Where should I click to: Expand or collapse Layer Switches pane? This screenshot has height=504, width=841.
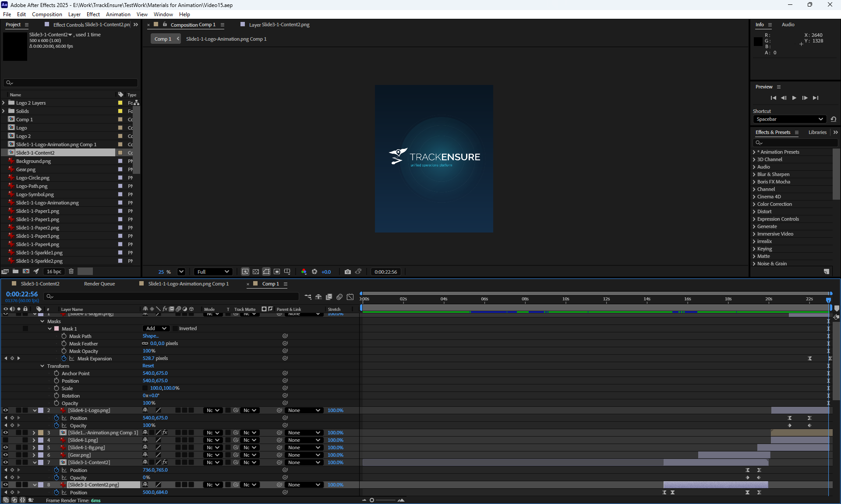pyautogui.click(x=6, y=500)
